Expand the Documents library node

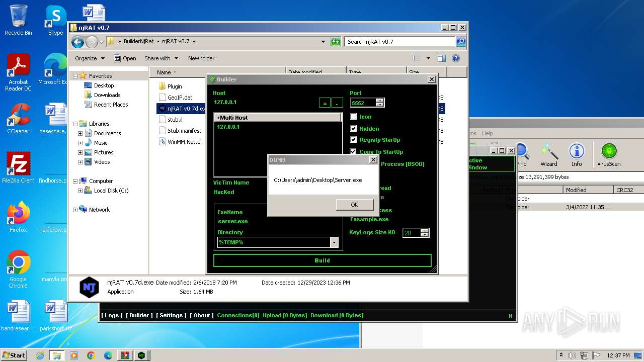(x=80, y=133)
